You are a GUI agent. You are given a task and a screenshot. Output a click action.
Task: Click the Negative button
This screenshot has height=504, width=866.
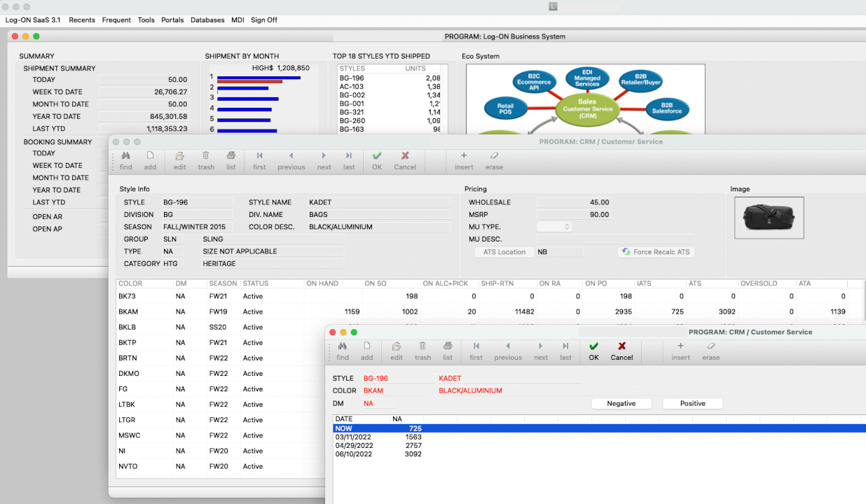tap(621, 404)
